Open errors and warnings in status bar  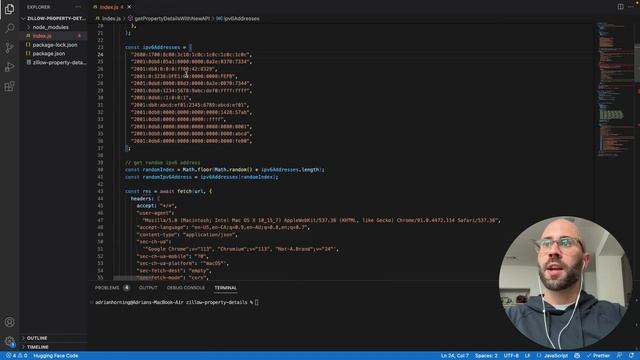click(x=16, y=356)
